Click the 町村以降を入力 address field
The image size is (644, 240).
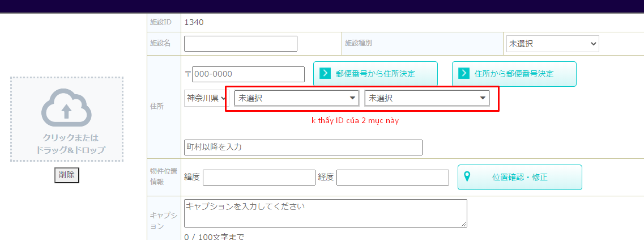[303, 148]
